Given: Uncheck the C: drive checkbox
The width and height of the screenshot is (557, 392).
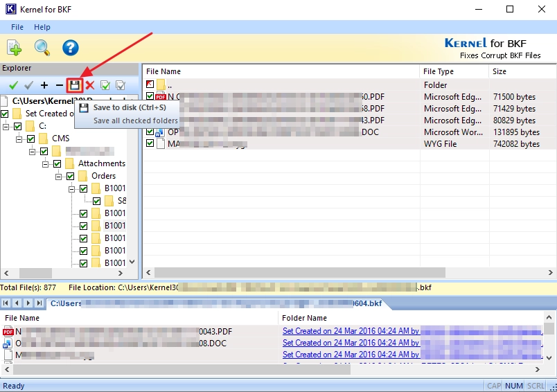Looking at the screenshot, I should point(18,127).
